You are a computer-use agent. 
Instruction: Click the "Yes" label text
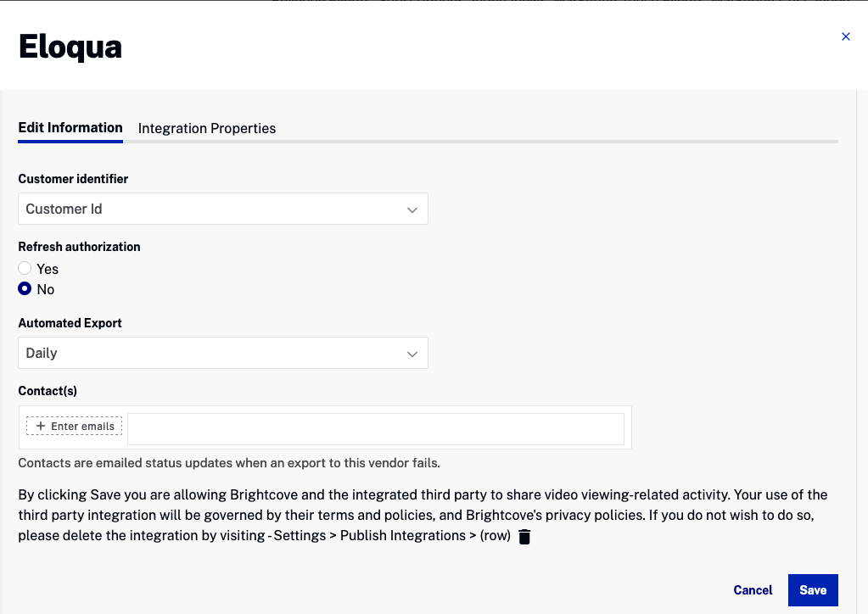pos(48,269)
